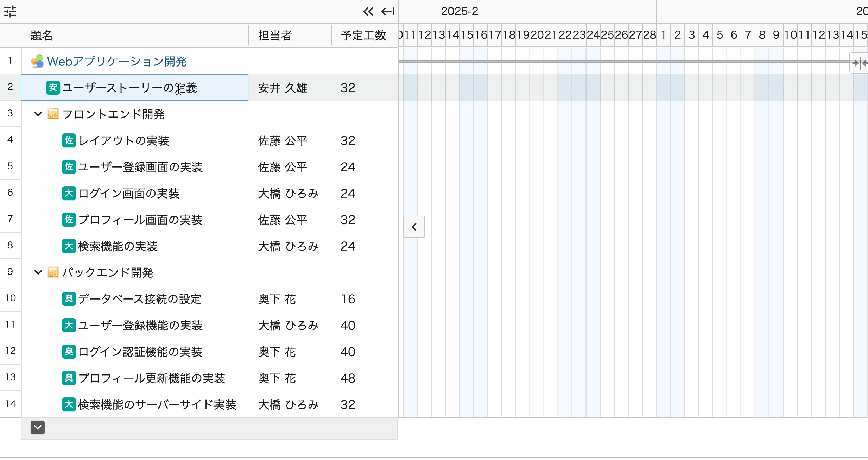Click the 題名 column header

point(42,36)
